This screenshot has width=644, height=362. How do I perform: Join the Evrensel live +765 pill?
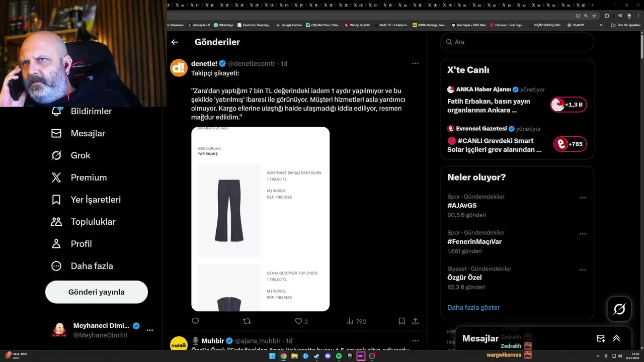pyautogui.click(x=570, y=144)
